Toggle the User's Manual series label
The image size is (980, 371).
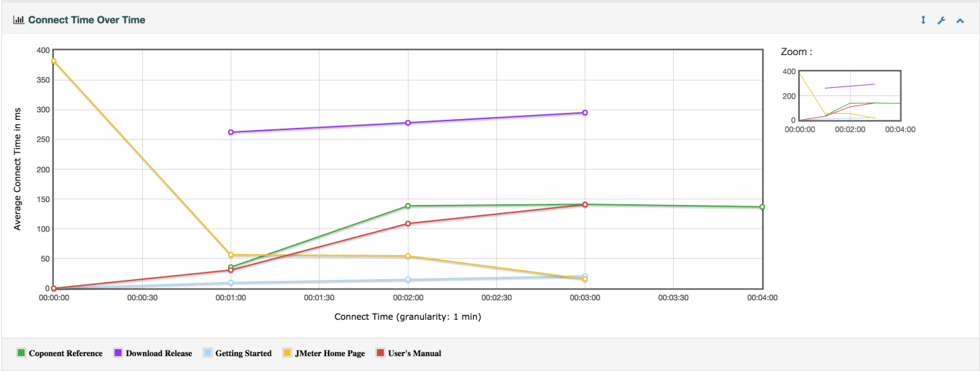[x=415, y=353]
